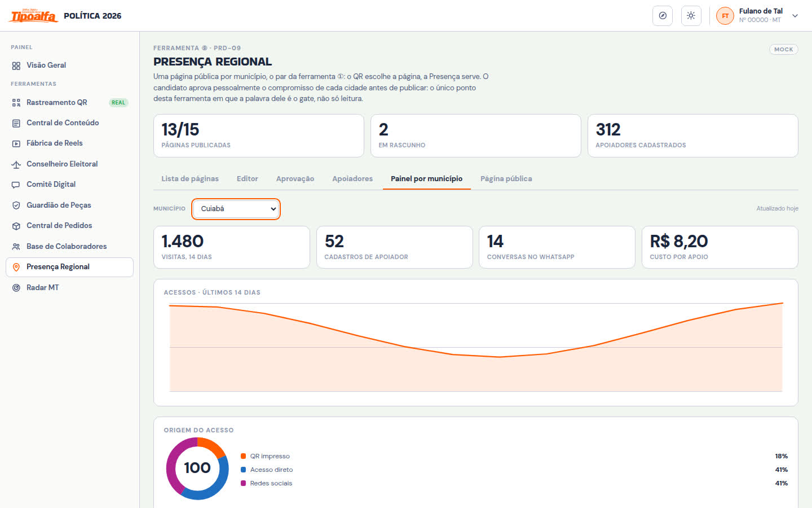Click the Radar MT target icon
The width and height of the screenshot is (812, 508).
pyautogui.click(x=16, y=288)
